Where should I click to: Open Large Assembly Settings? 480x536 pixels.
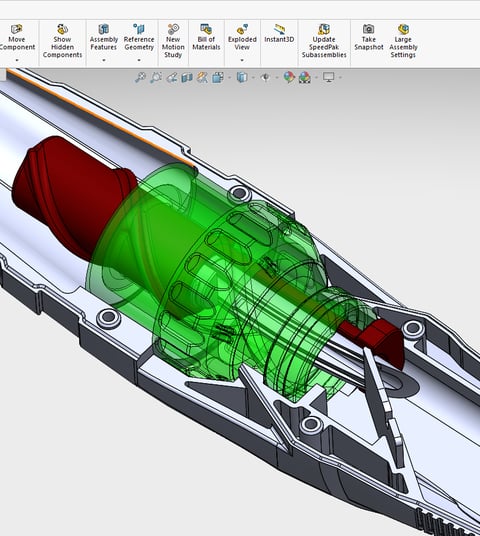tap(403, 41)
